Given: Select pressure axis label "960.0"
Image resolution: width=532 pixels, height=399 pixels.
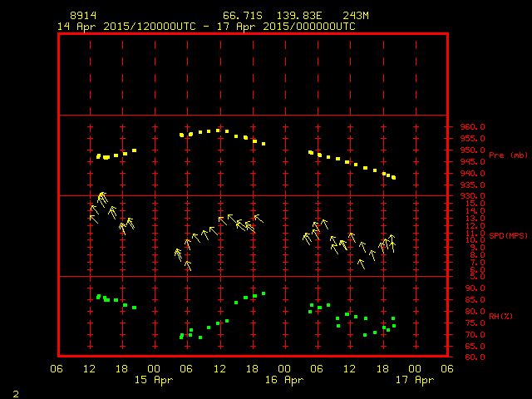Looking at the screenshot, I should pyautogui.click(x=472, y=127).
